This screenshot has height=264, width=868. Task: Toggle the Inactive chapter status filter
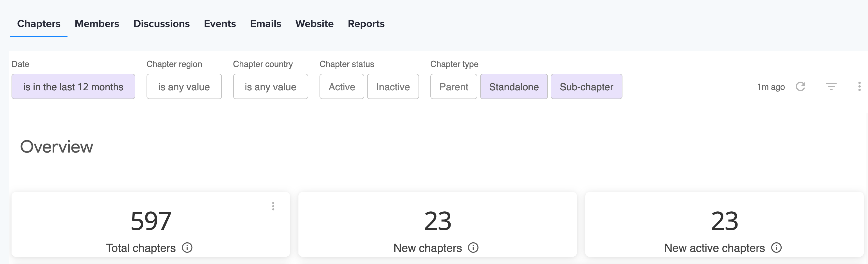[x=393, y=87]
